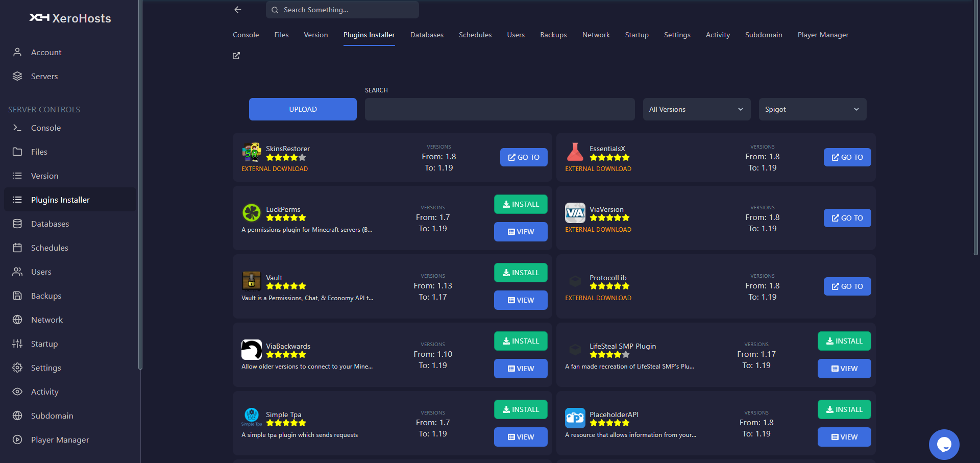View PlaceholderAPI plugin details

pyautogui.click(x=844, y=437)
